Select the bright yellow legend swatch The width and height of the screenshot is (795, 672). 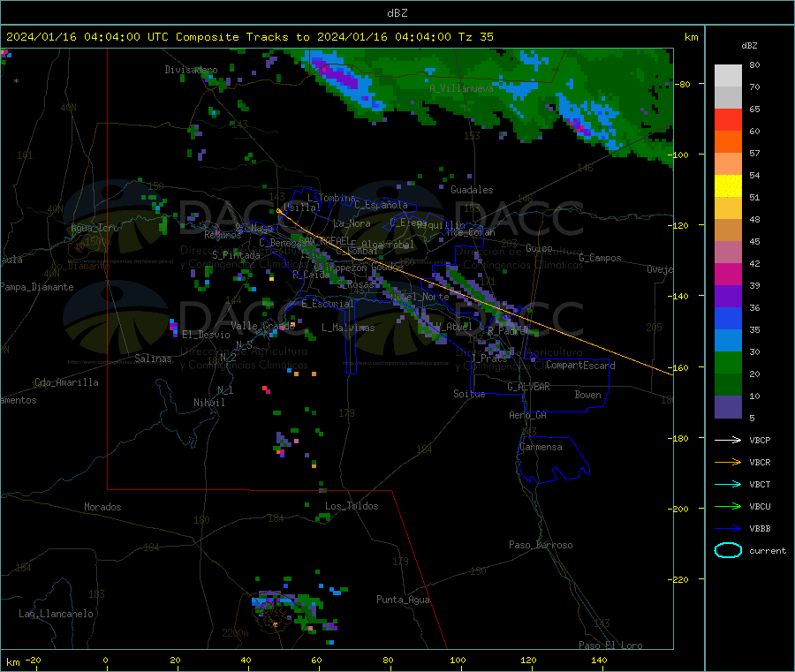(728, 186)
